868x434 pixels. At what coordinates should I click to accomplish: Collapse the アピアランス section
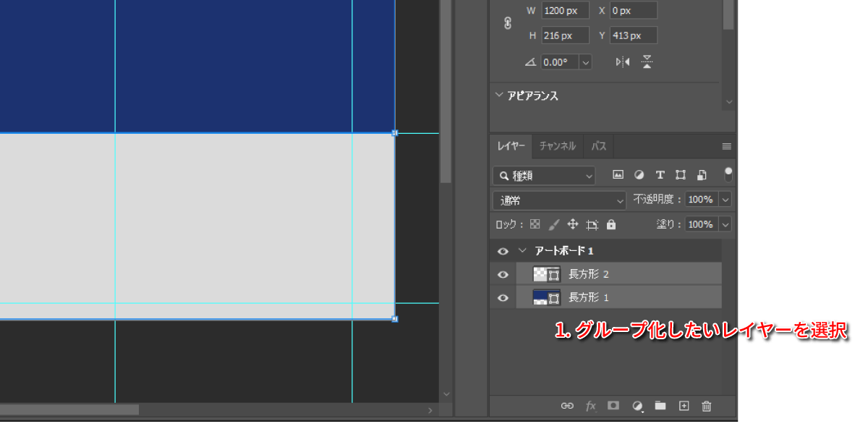tap(498, 95)
